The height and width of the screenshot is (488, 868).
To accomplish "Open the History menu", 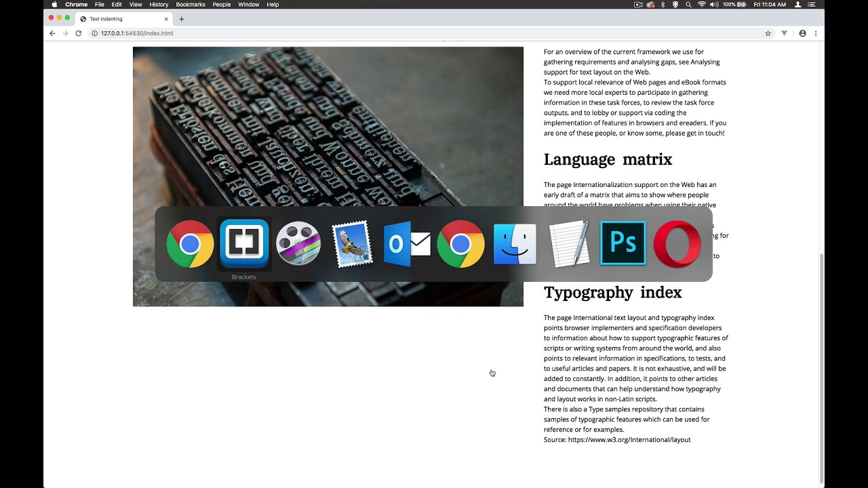I will pyautogui.click(x=159, y=5).
